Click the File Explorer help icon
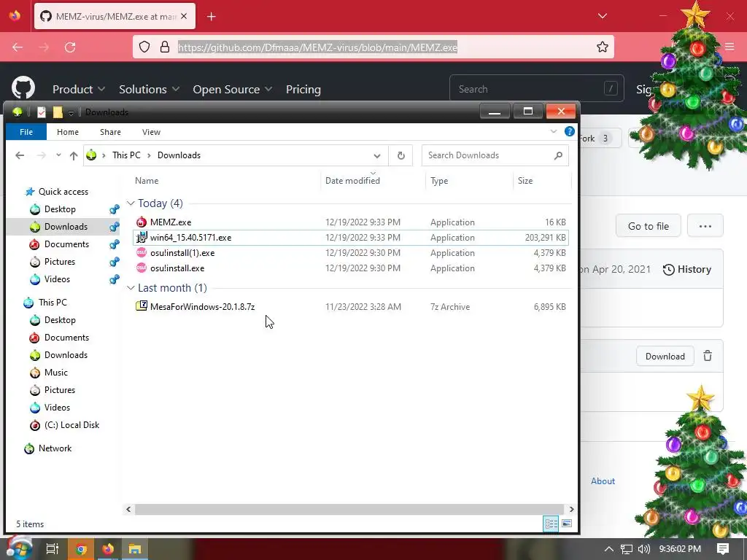 [x=569, y=131]
